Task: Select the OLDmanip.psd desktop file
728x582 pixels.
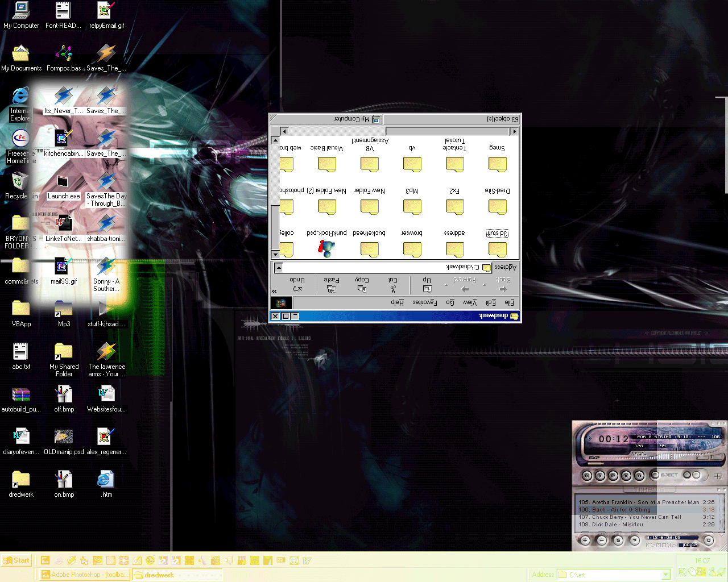Action: point(64,442)
